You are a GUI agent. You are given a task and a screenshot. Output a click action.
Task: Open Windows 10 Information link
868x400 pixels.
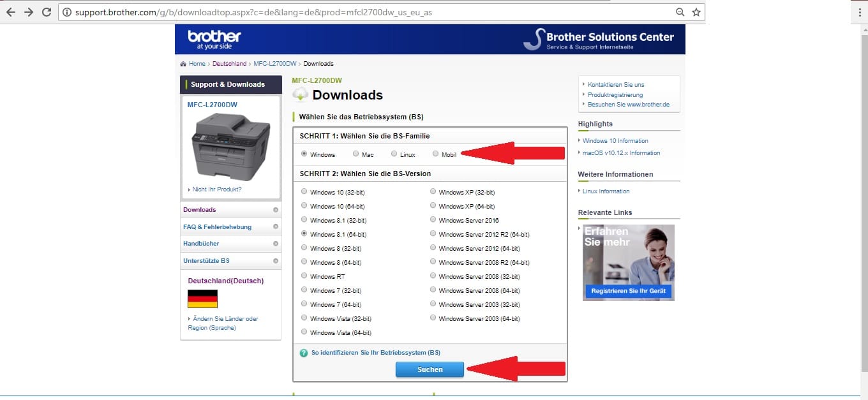(615, 141)
